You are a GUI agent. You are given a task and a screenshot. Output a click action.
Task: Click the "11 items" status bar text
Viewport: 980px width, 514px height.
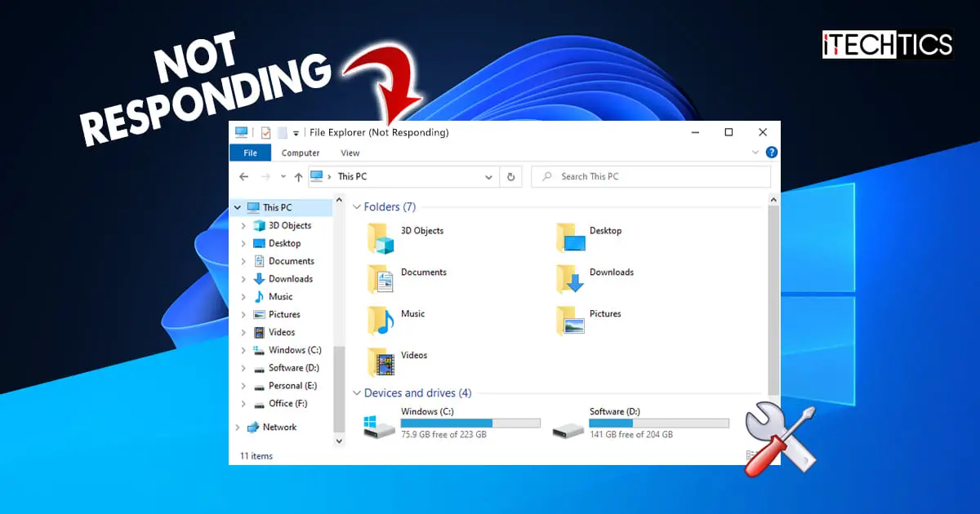pos(256,456)
